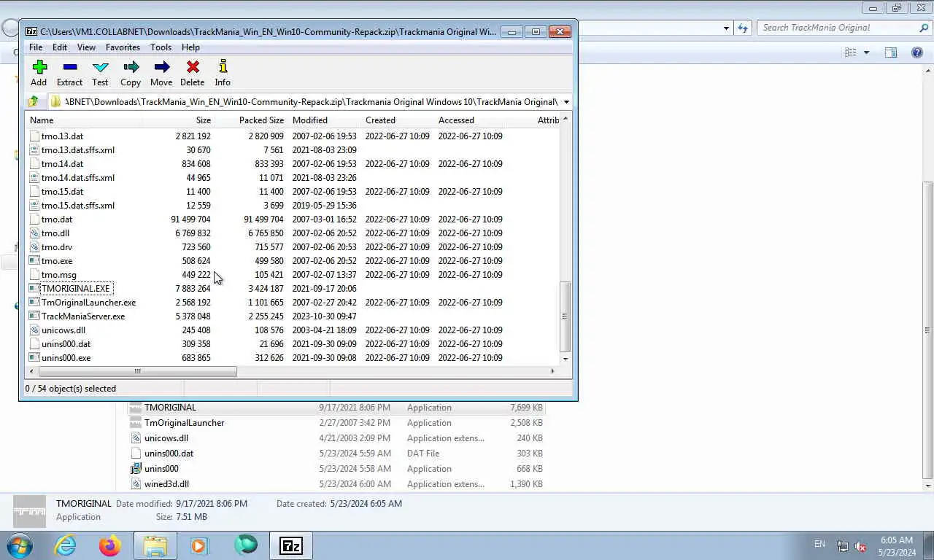Screen dimensions: 934x560
Task: Open the File menu
Action: pyautogui.click(x=36, y=47)
